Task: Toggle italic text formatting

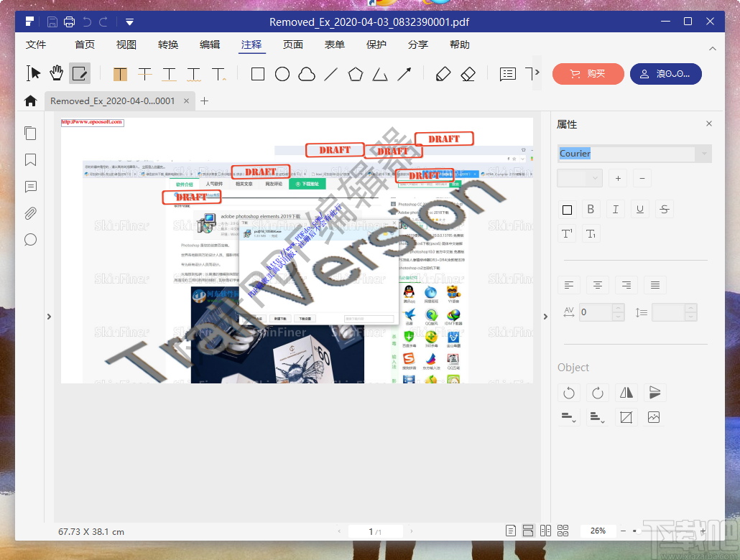Action: [616, 210]
